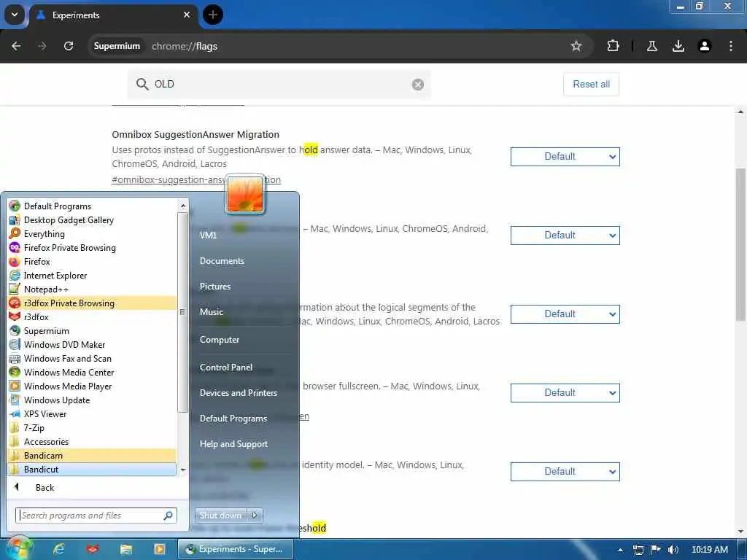Reload the chrome://flags page
The height and width of the screenshot is (560, 747).
point(69,46)
